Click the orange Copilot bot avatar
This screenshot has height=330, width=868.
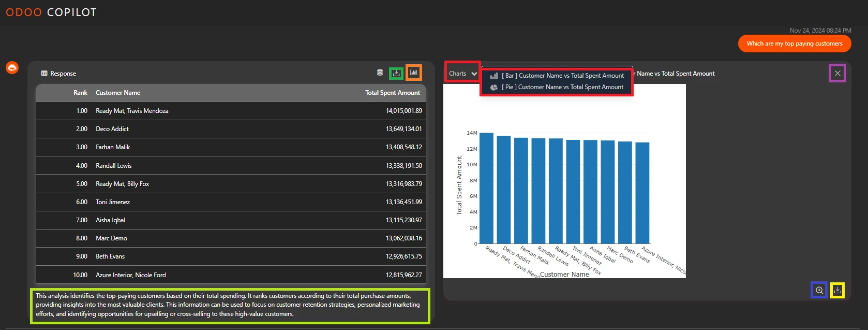pyautogui.click(x=12, y=68)
